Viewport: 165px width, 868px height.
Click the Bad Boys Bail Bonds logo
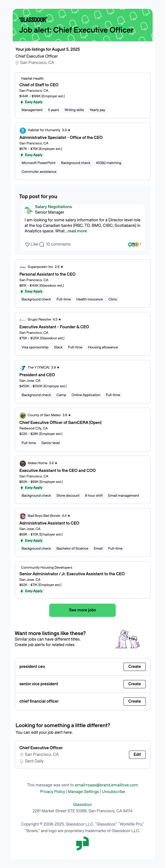(x=23, y=516)
